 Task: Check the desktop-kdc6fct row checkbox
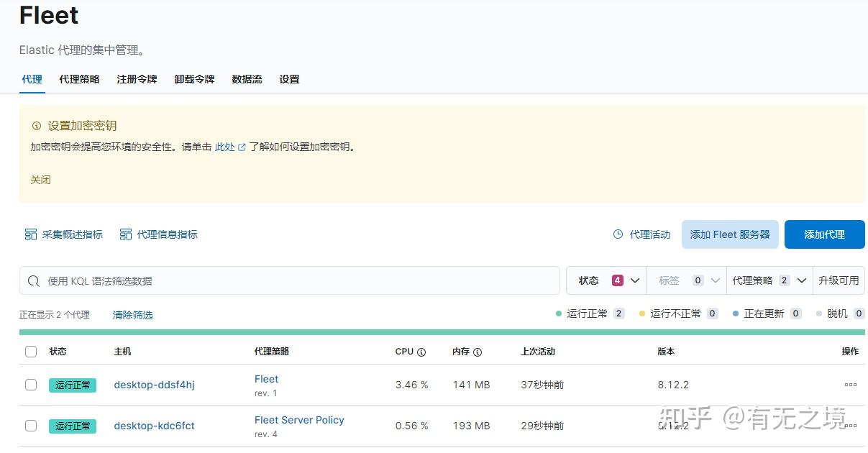(x=31, y=426)
